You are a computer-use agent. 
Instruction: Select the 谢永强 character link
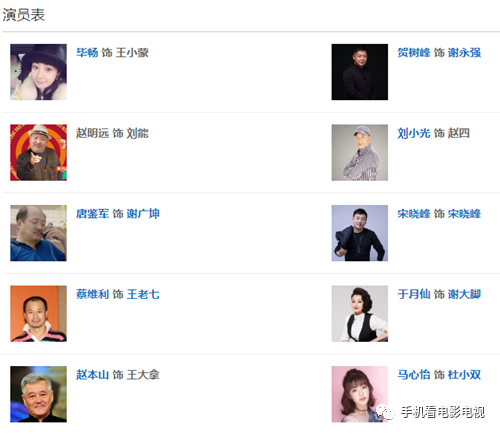point(464,53)
